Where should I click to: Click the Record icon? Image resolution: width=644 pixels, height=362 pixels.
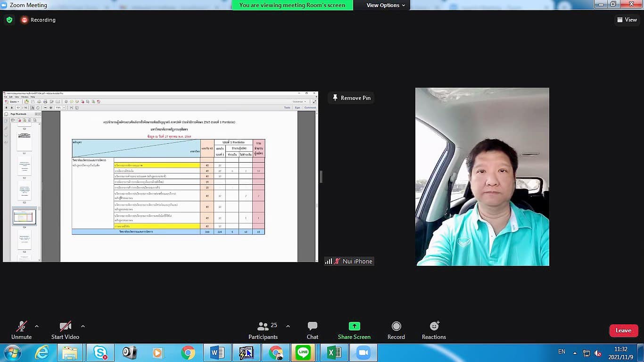click(396, 326)
